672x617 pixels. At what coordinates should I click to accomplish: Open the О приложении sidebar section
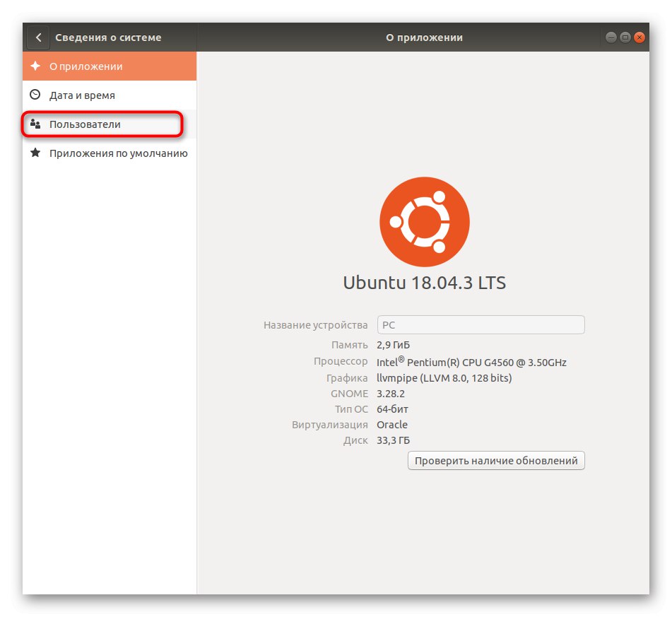tap(110, 66)
